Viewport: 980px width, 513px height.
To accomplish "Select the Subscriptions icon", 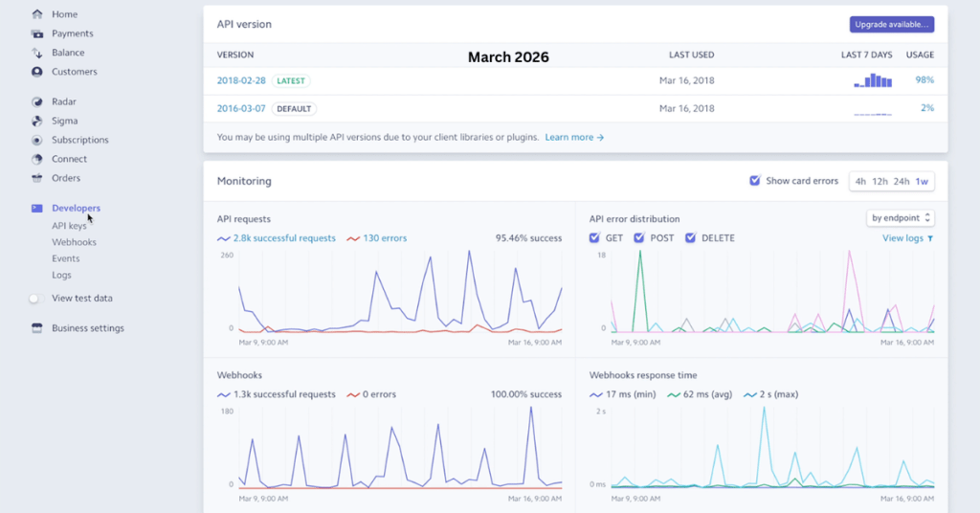I will [37, 140].
